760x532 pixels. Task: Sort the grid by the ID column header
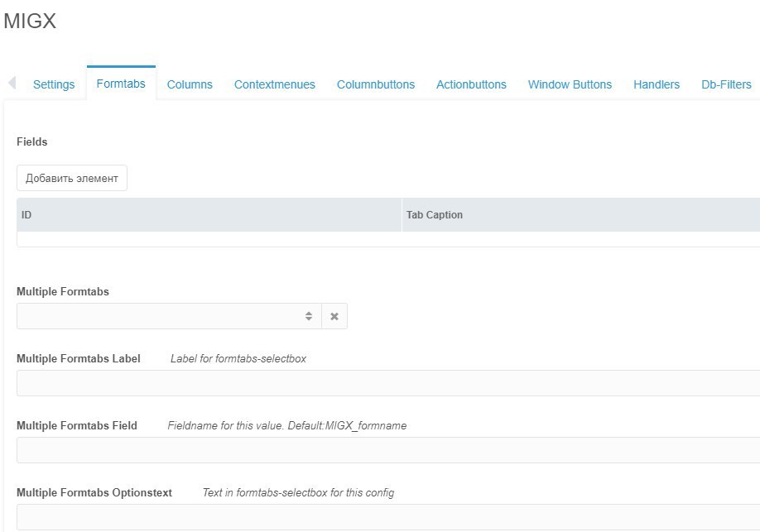[x=209, y=215]
